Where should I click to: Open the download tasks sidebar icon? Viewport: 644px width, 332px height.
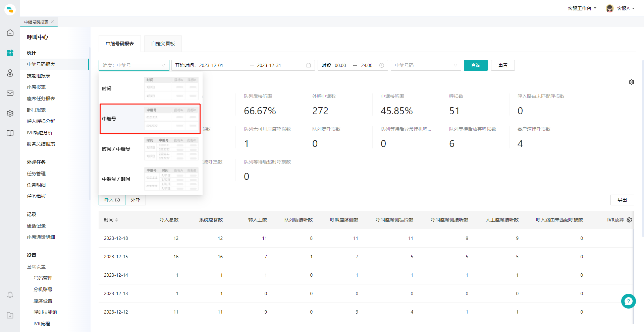(10, 315)
